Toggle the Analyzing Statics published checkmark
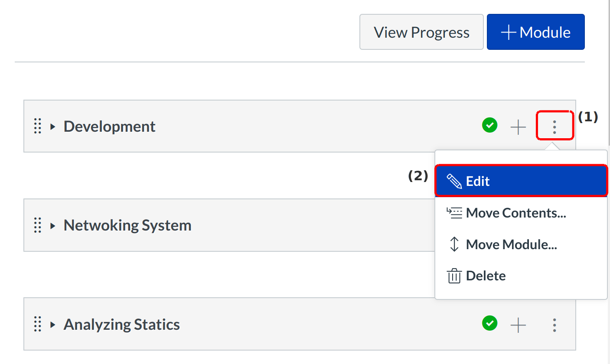 [489, 323]
